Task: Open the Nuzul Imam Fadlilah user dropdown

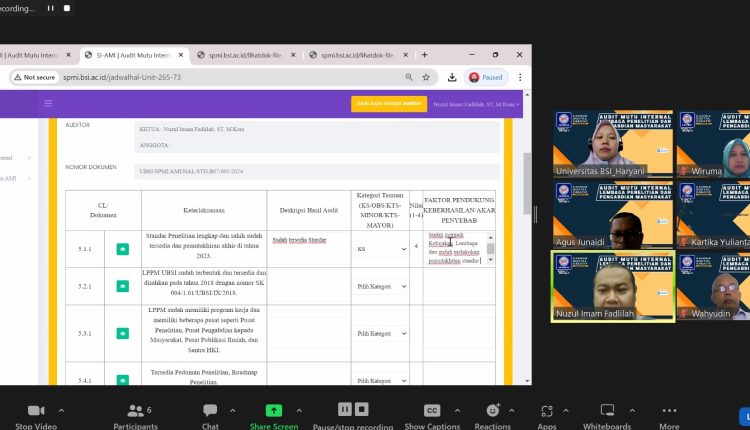Action: pyautogui.click(x=476, y=104)
